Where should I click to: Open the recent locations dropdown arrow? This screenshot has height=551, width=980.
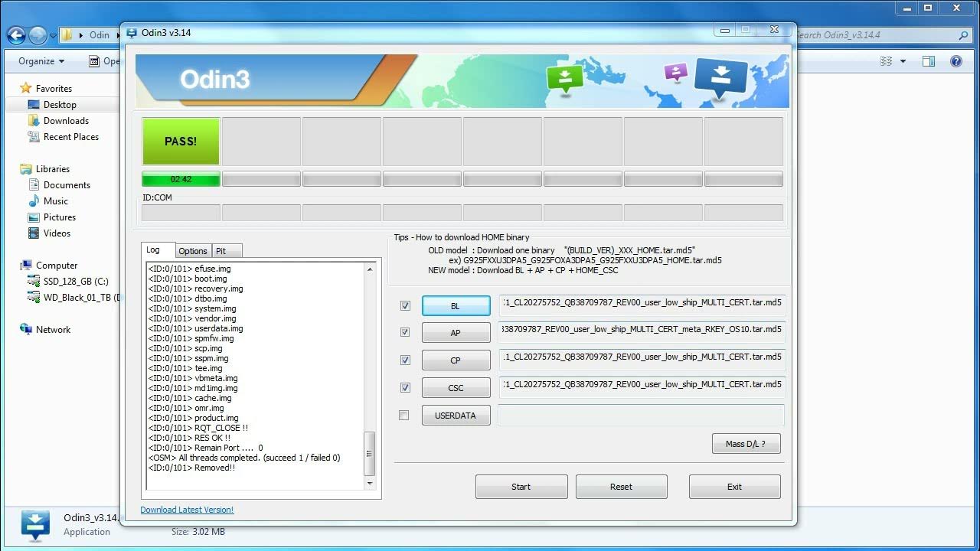click(x=53, y=35)
